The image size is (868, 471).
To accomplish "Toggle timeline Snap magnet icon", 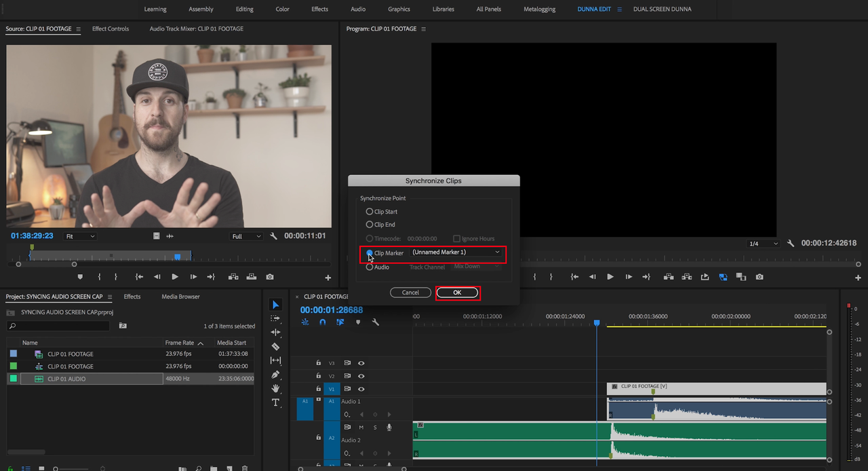I will pos(323,322).
